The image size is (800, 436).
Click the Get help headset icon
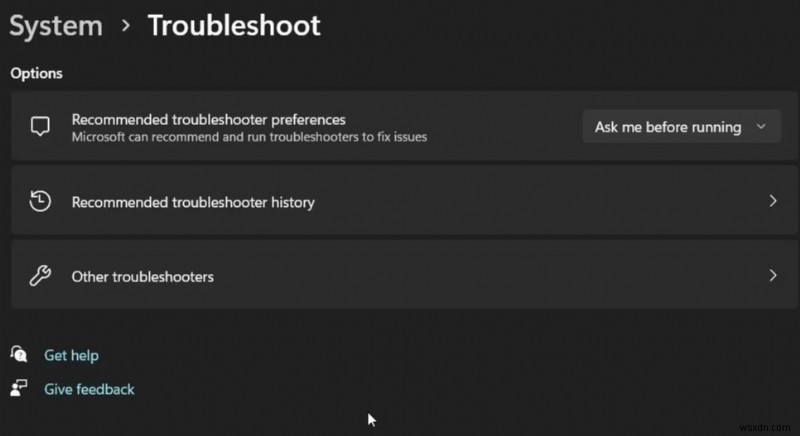click(x=19, y=355)
